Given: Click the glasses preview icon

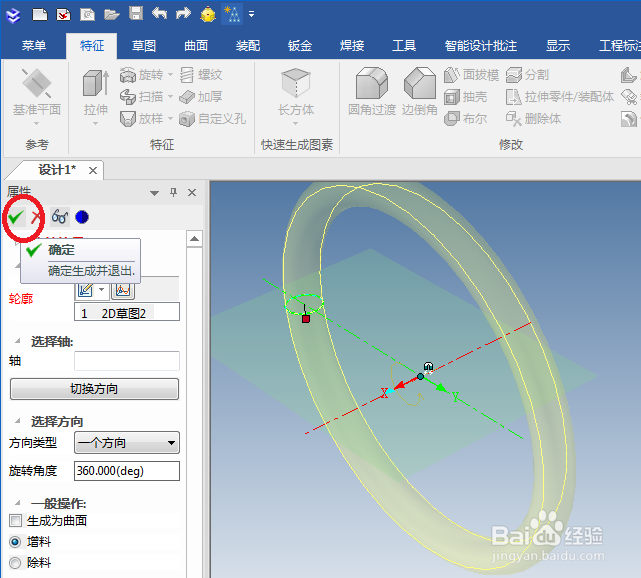Looking at the screenshot, I should 59,217.
